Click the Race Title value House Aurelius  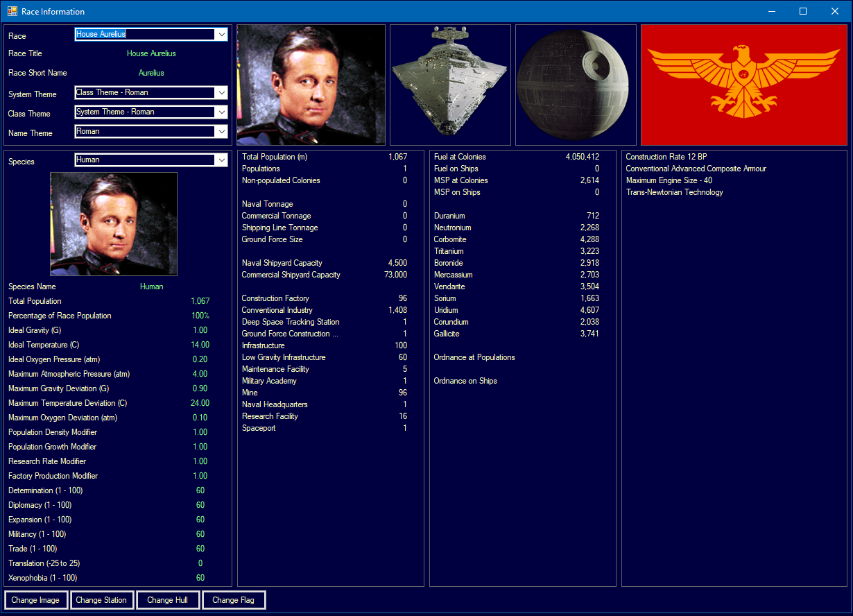[151, 53]
